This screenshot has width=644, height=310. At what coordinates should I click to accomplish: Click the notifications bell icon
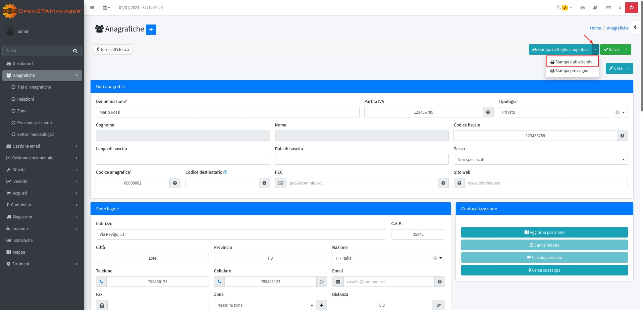click(559, 8)
